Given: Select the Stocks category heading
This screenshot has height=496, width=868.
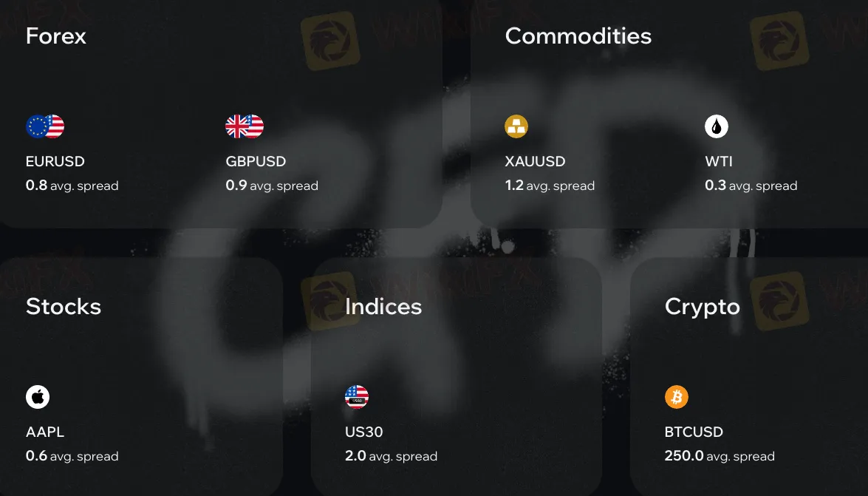Looking at the screenshot, I should [x=64, y=307].
